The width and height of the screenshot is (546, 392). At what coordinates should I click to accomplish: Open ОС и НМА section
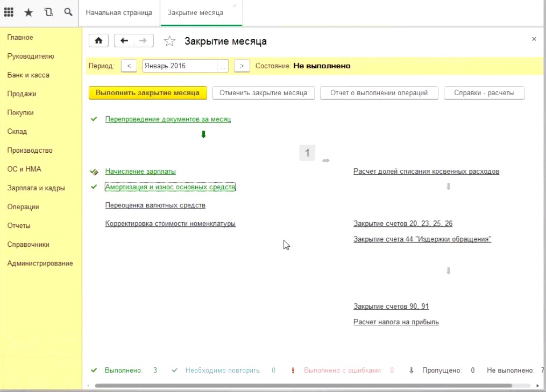click(24, 169)
